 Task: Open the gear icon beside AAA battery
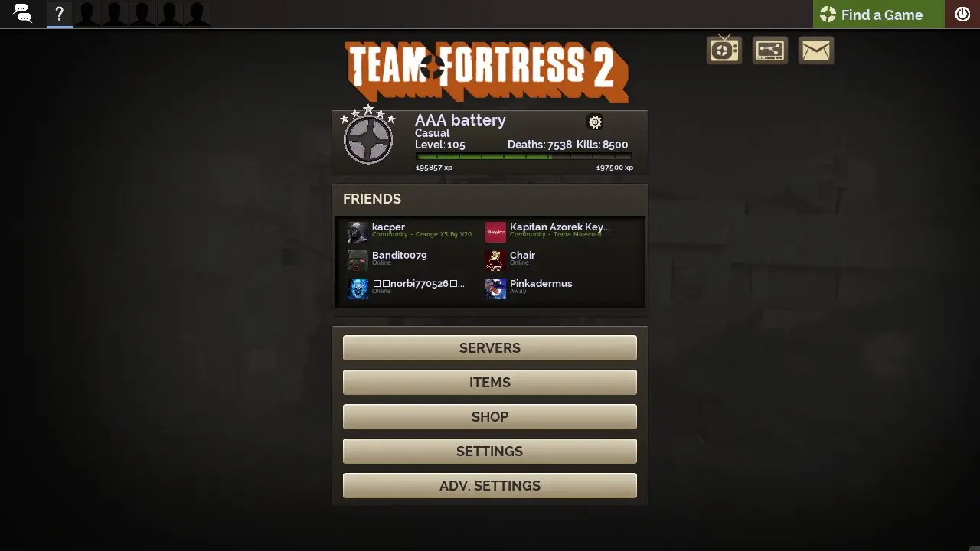(x=595, y=122)
